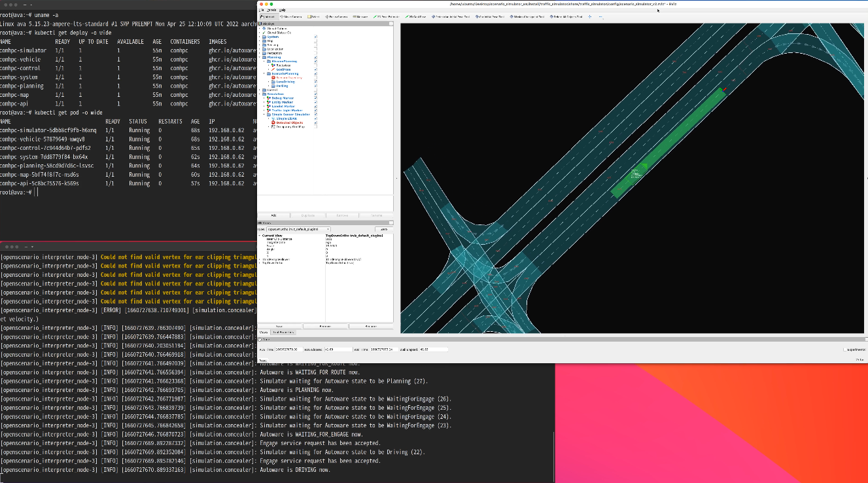This screenshot has height=483, width=868.
Task: Select the 2D Goal Pose tool
Action: tap(416, 16)
